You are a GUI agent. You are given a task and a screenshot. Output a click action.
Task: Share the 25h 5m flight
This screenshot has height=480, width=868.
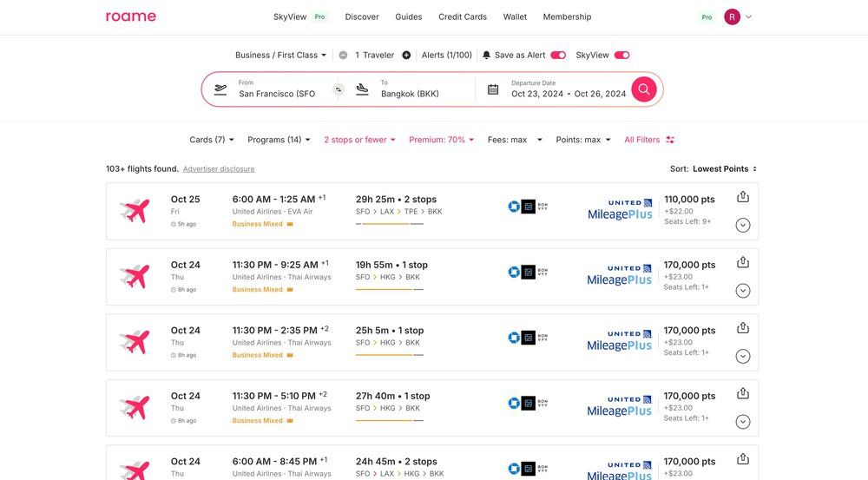(x=743, y=328)
